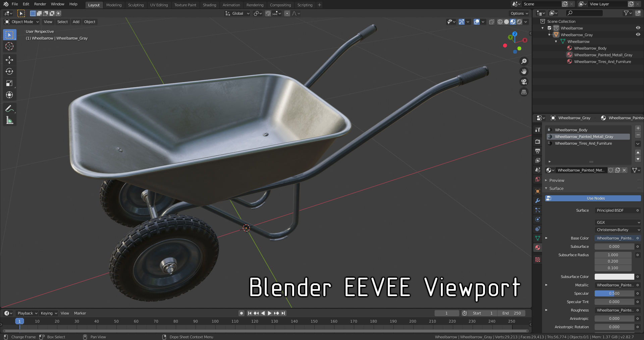Click the pan view hand icon

pyautogui.click(x=524, y=71)
